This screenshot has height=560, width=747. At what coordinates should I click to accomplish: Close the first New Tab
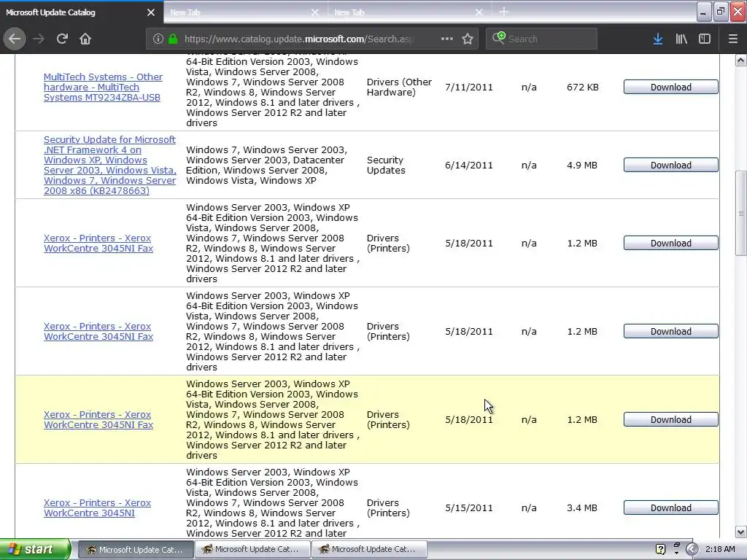coord(315,12)
